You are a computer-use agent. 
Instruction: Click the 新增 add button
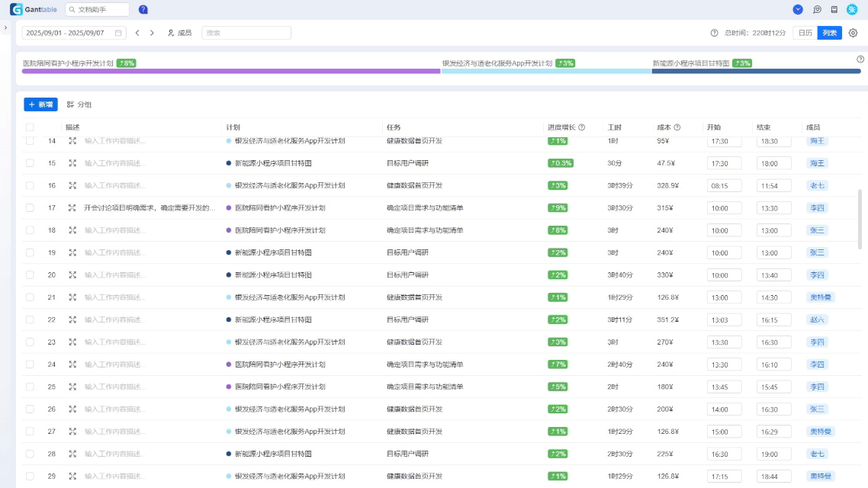(x=40, y=104)
